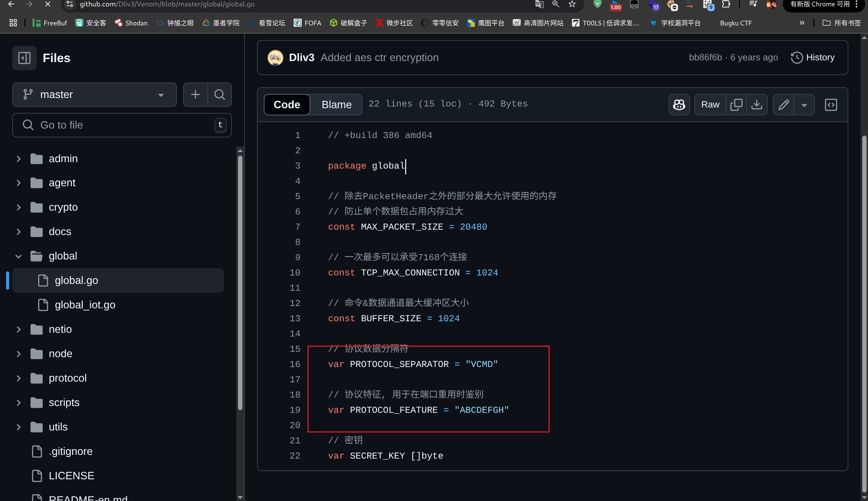Image resolution: width=868 pixels, height=501 pixels.
Task: Open the symbols panel icon
Action: coord(830,104)
